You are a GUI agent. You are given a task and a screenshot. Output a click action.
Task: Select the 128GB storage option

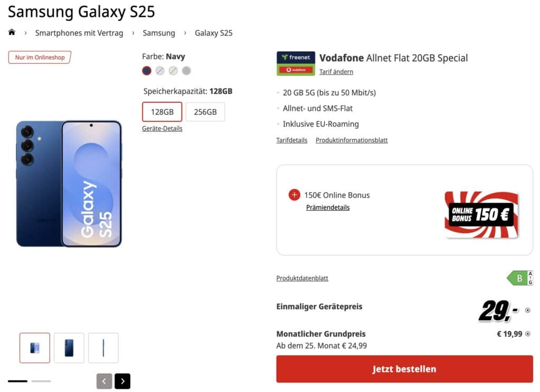[x=162, y=112]
